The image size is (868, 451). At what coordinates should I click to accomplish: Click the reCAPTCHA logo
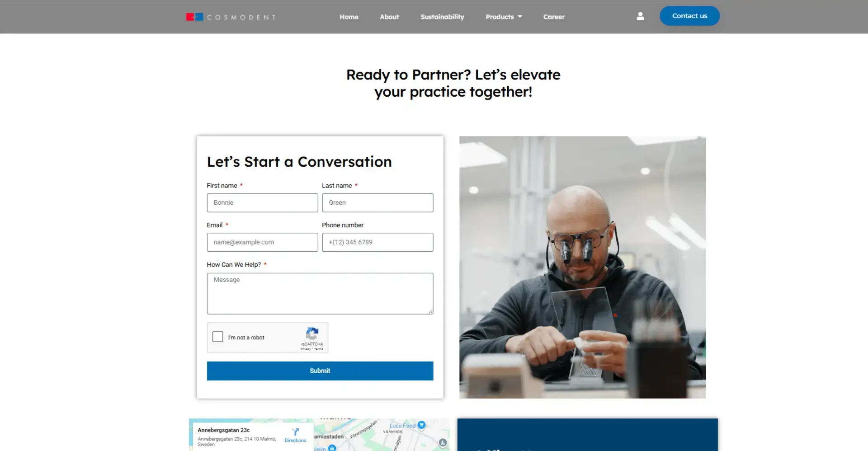(x=312, y=334)
